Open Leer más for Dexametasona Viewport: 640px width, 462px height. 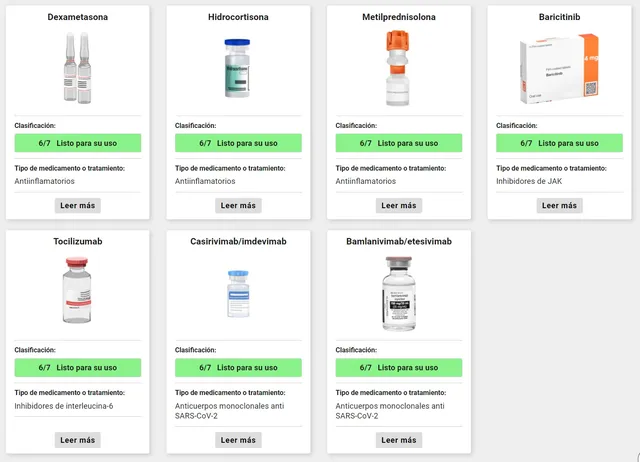click(x=78, y=205)
